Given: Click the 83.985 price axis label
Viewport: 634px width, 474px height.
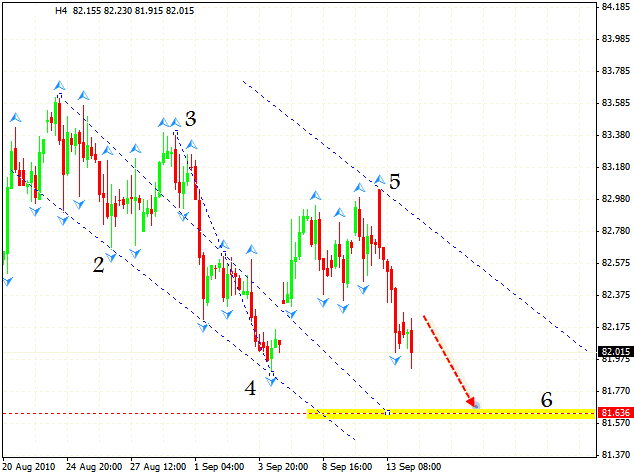Looking at the screenshot, I should coord(616,39).
